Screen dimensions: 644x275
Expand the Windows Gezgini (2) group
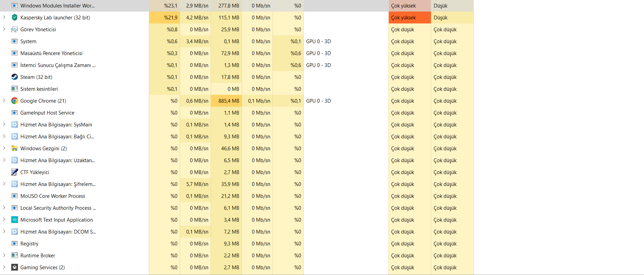pos(4,148)
